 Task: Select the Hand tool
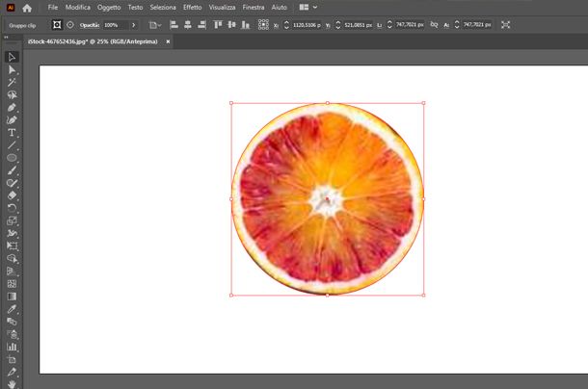tap(12, 383)
